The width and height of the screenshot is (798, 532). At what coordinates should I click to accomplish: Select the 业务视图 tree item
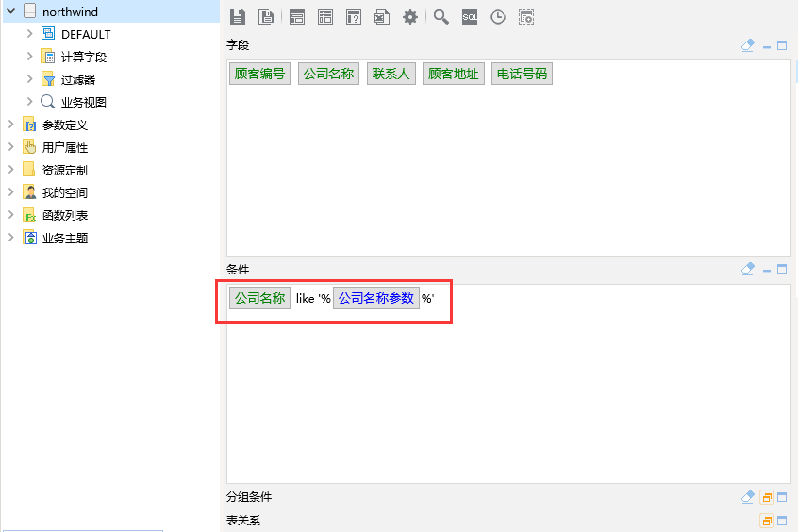point(84,102)
